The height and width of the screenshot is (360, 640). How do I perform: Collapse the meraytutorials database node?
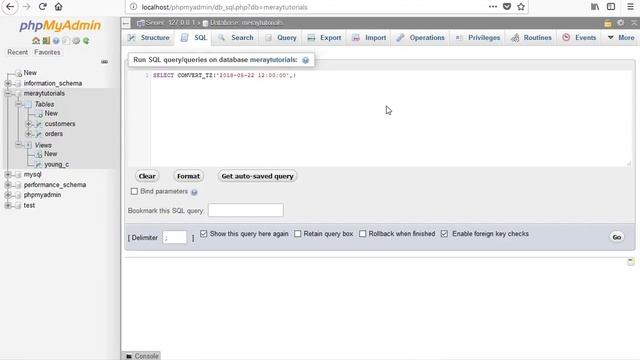8,93
